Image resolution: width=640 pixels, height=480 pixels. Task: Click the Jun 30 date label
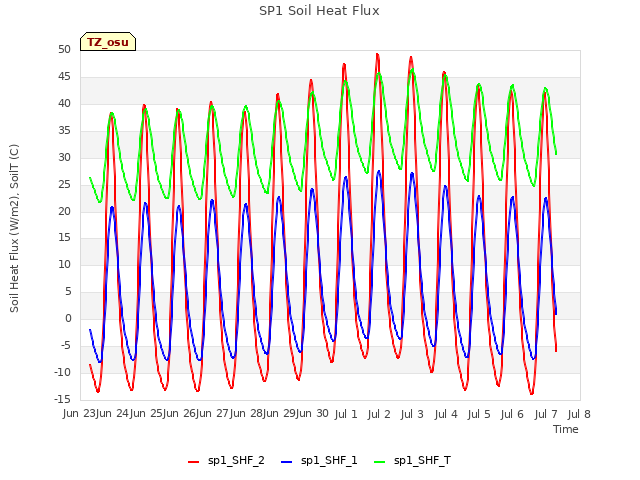(x=313, y=414)
